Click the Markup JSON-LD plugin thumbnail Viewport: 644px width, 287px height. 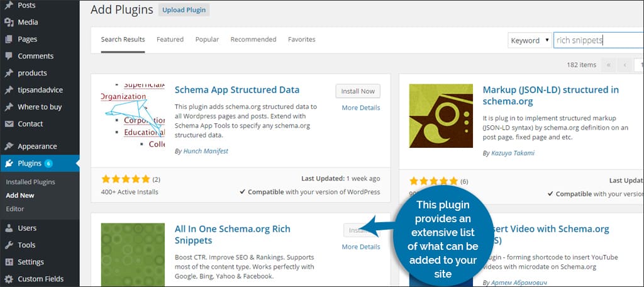(x=441, y=116)
